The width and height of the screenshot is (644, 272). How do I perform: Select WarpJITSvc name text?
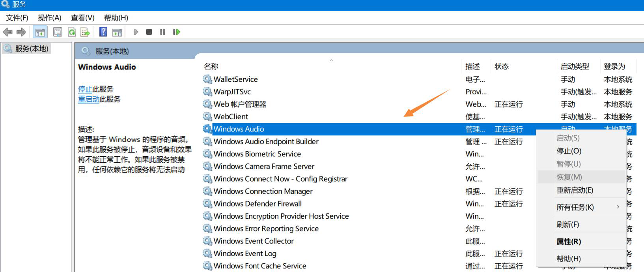tap(232, 92)
